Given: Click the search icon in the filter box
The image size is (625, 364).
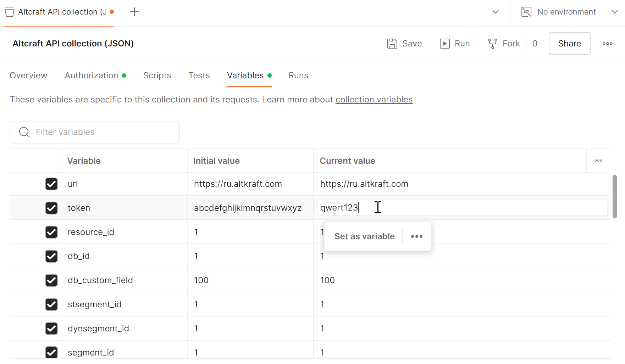Looking at the screenshot, I should click(x=24, y=132).
